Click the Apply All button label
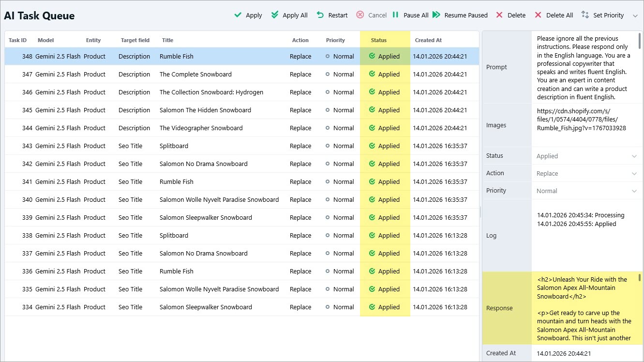This screenshot has height=362, width=644. coord(295,15)
